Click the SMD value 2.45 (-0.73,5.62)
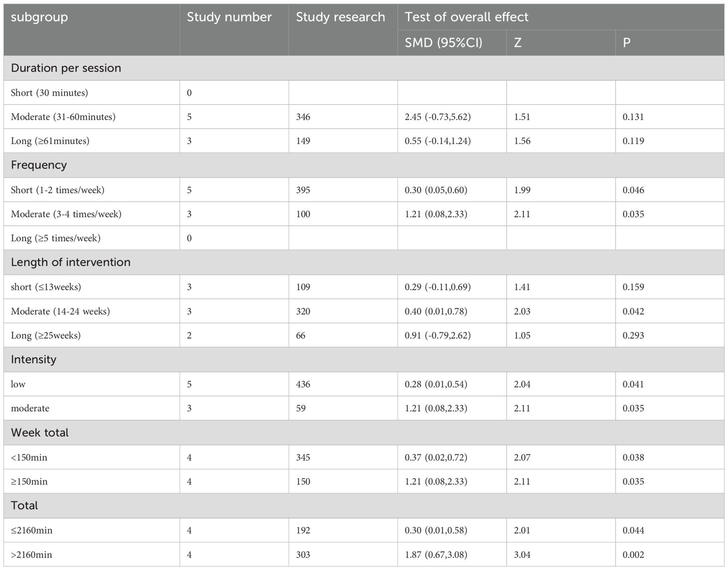The height and width of the screenshot is (570, 728). click(x=438, y=117)
